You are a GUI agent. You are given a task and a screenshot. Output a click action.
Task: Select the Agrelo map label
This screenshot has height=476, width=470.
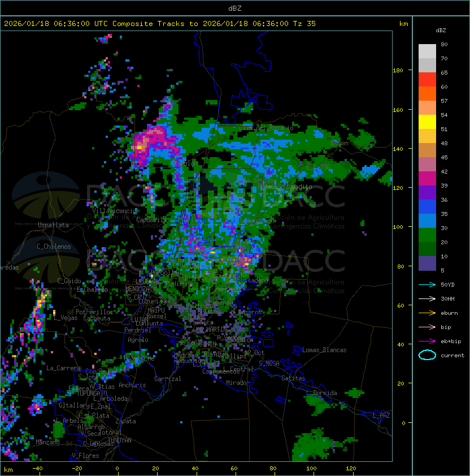click(x=138, y=340)
